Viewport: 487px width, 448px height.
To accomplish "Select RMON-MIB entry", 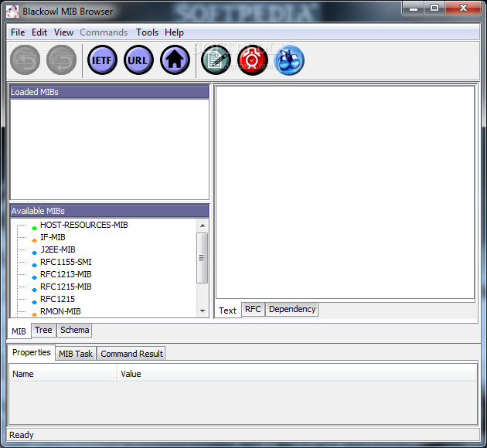I will [x=60, y=311].
